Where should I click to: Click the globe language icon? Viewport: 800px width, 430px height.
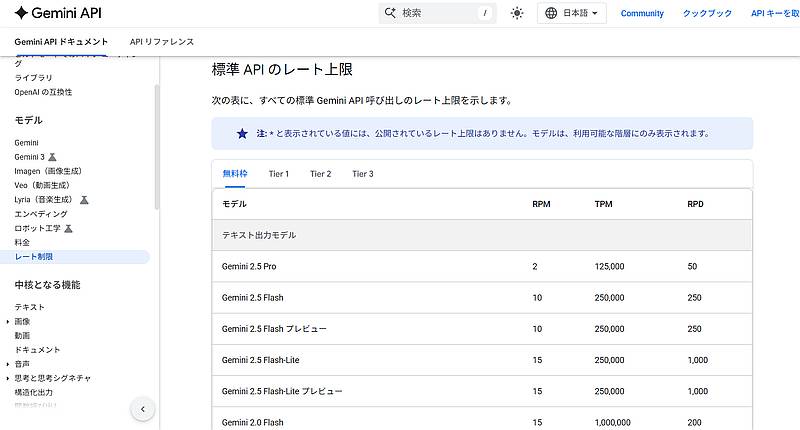tap(551, 13)
